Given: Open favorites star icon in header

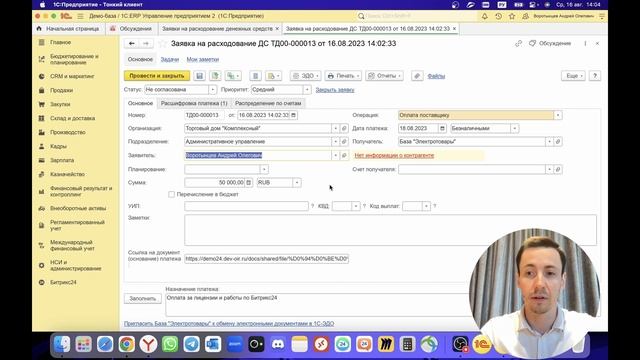Looking at the screenshot, I should click(512, 16).
